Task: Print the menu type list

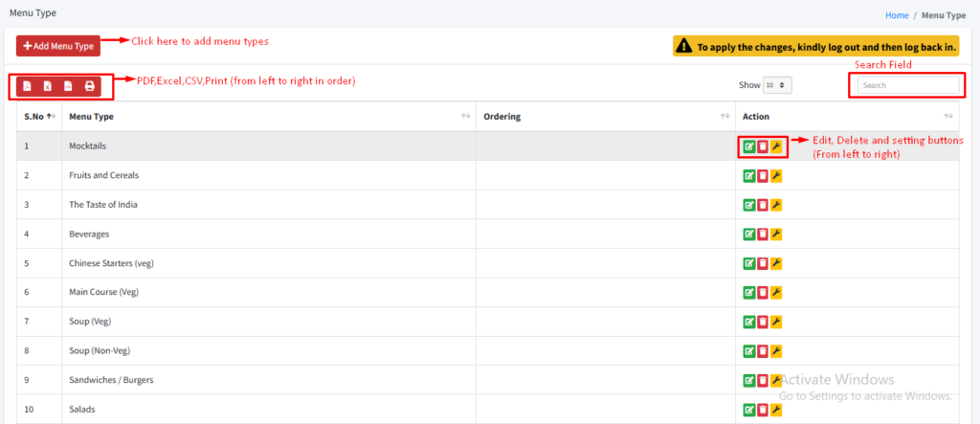Action: pyautogui.click(x=89, y=87)
